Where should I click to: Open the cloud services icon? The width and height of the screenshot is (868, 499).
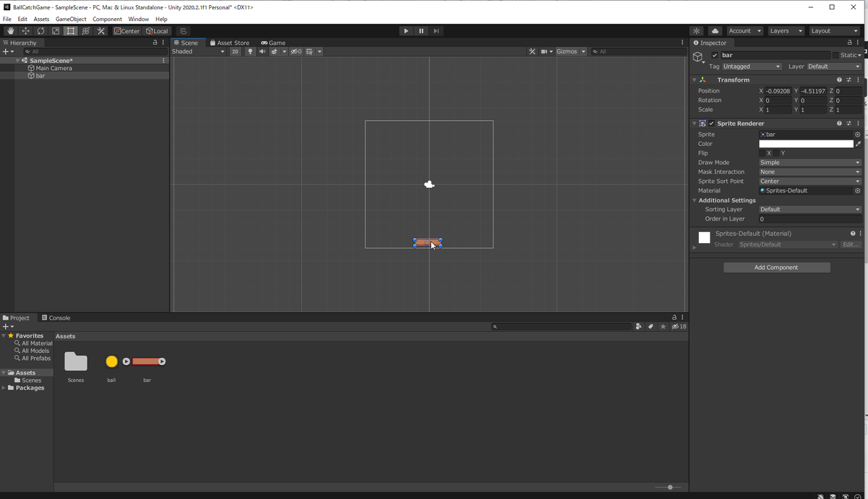coord(715,31)
